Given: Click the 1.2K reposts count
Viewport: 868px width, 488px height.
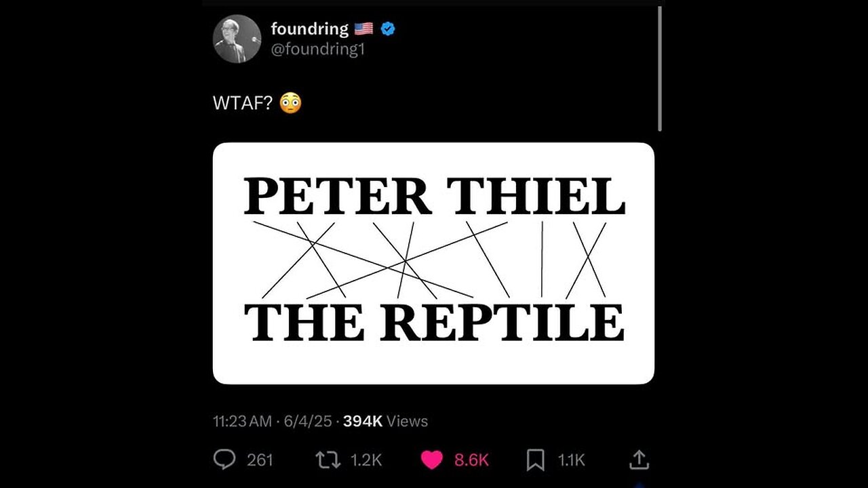Looking at the screenshot, I should click(x=366, y=461).
